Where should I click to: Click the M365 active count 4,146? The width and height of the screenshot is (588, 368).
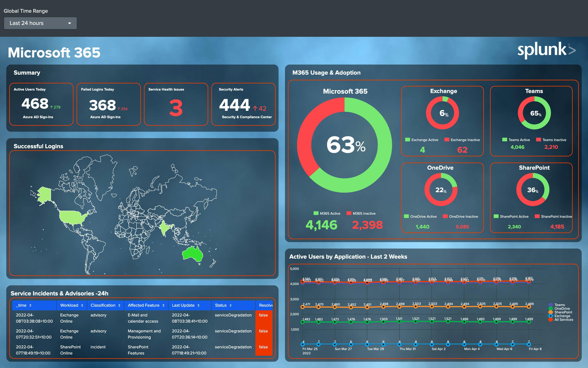[x=321, y=225]
